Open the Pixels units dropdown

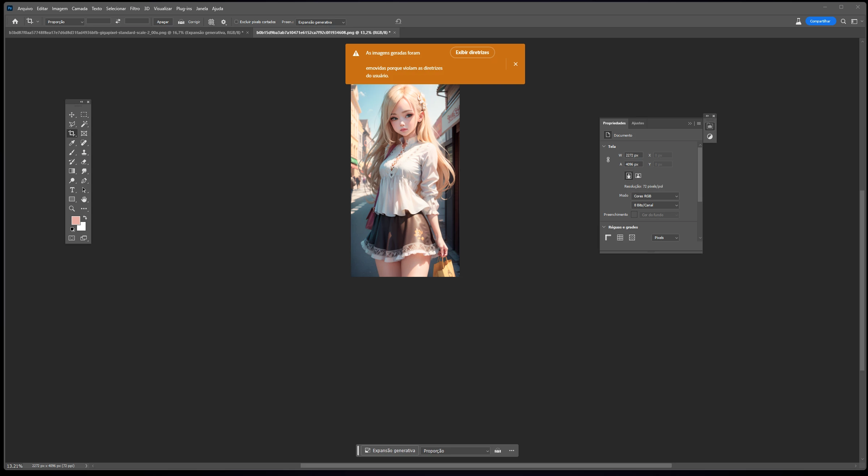665,237
